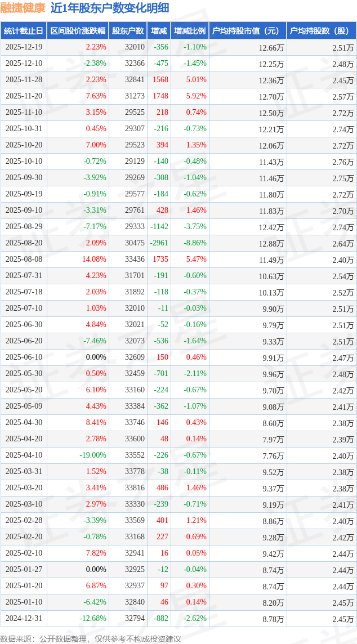
Task: Select the 2025-12-19 date cell
Action: coord(24,47)
